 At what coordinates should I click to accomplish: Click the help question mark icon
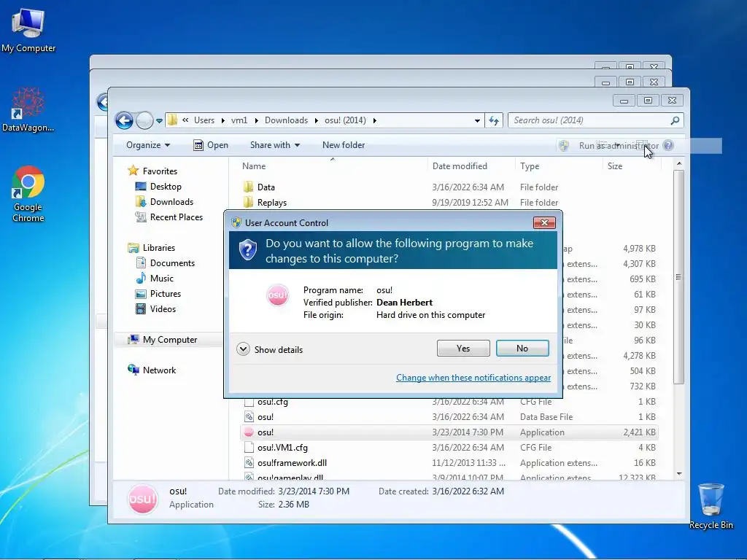(x=668, y=145)
